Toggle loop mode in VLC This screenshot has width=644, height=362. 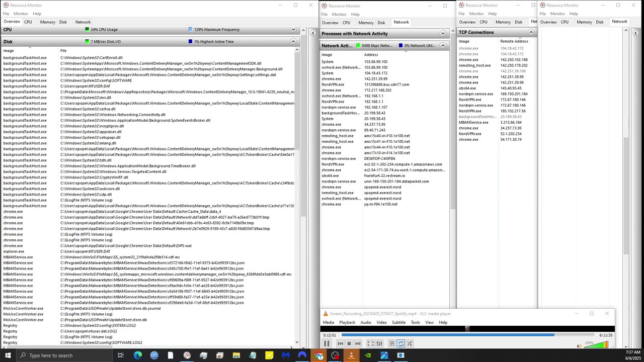coord(400,344)
